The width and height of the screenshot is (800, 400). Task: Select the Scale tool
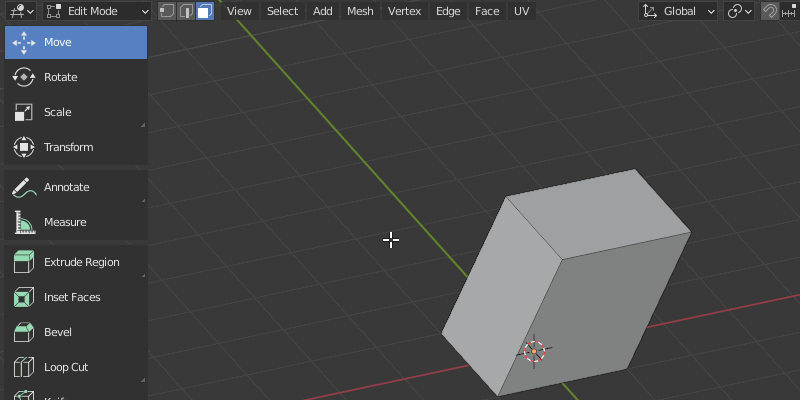coord(76,112)
